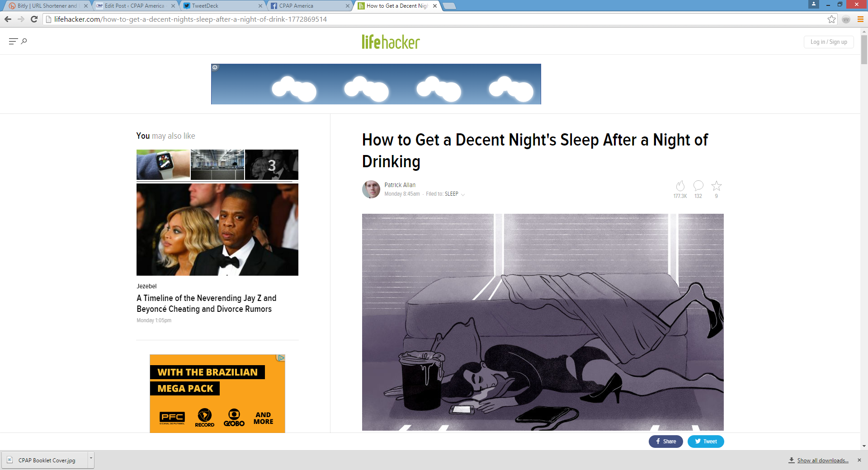The width and height of the screenshot is (868, 470).
Task: Switch to the Edit Post CPAP America tab
Action: point(134,6)
